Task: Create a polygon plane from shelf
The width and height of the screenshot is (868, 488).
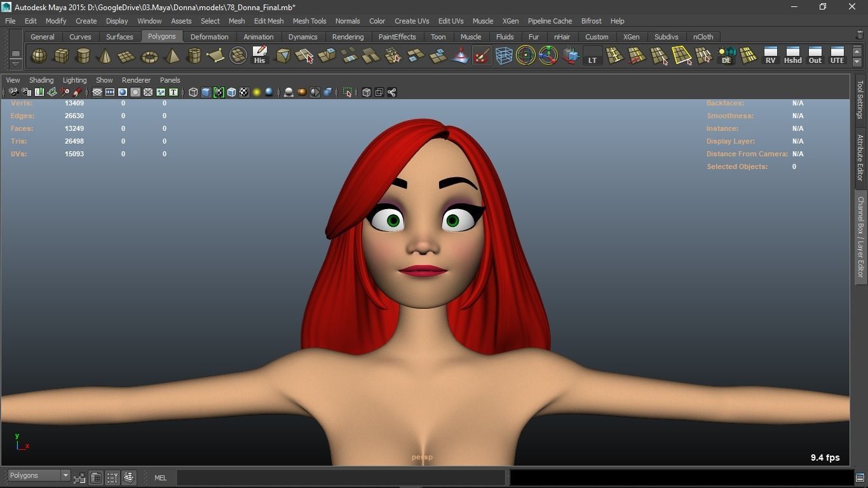Action: 127,57
